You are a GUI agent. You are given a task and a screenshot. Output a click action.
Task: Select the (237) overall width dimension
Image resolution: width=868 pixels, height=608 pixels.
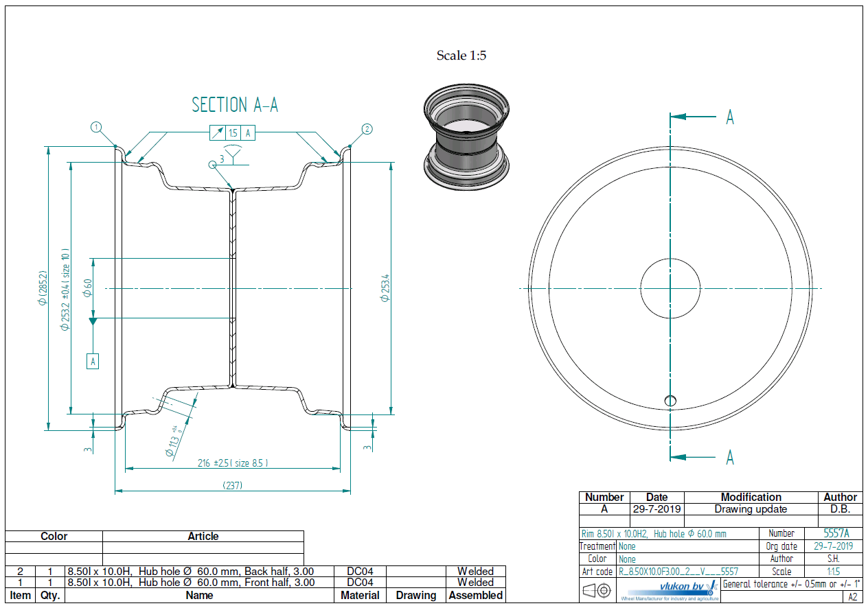click(233, 485)
